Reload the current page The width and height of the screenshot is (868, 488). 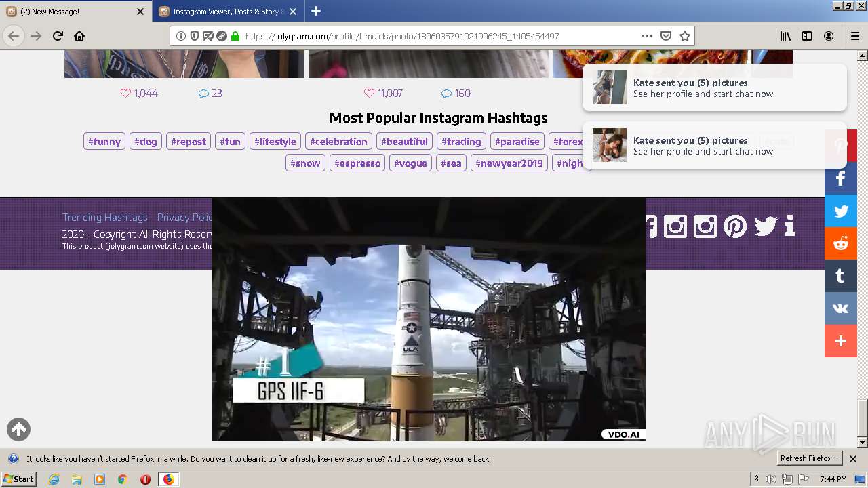coord(58,36)
